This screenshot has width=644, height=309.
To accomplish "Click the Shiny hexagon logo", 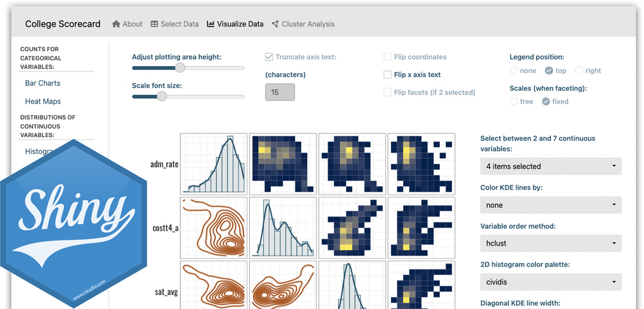I will 73,224.
